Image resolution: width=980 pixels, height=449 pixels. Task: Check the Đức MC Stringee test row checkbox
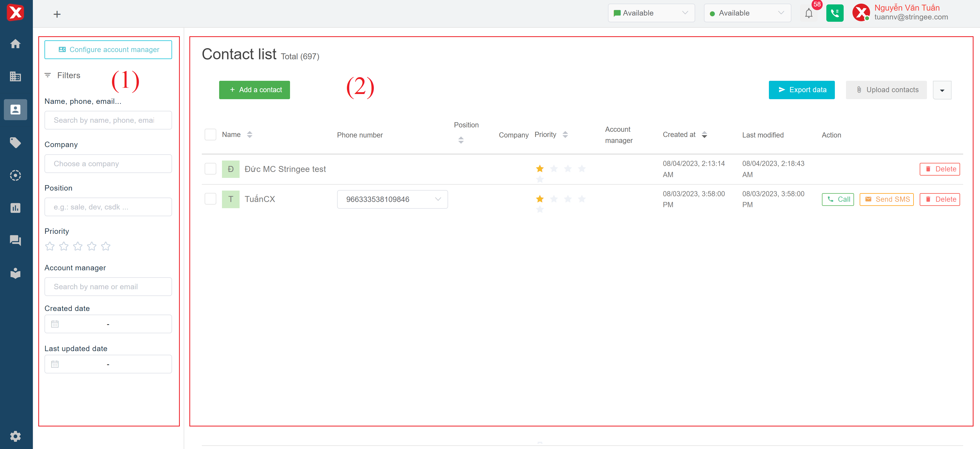[210, 169]
